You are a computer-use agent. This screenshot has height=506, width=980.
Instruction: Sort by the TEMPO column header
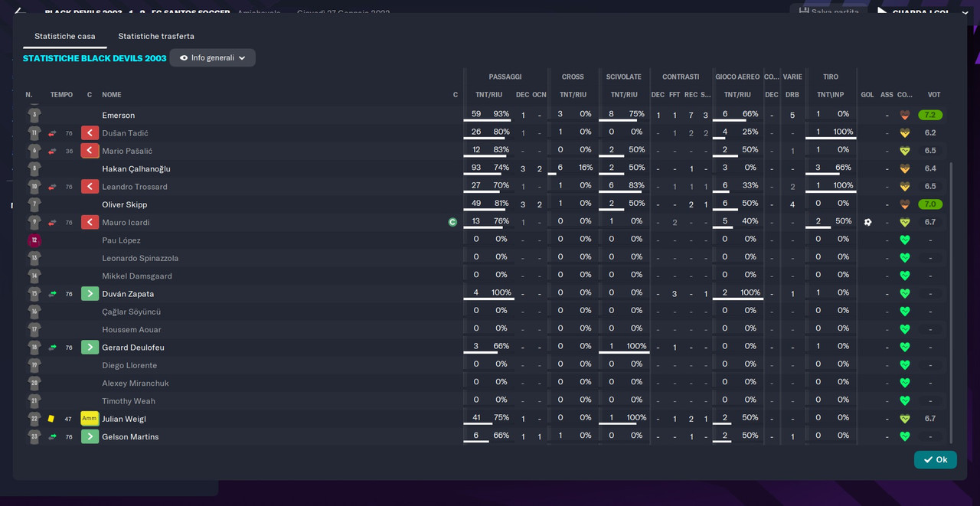coord(61,95)
